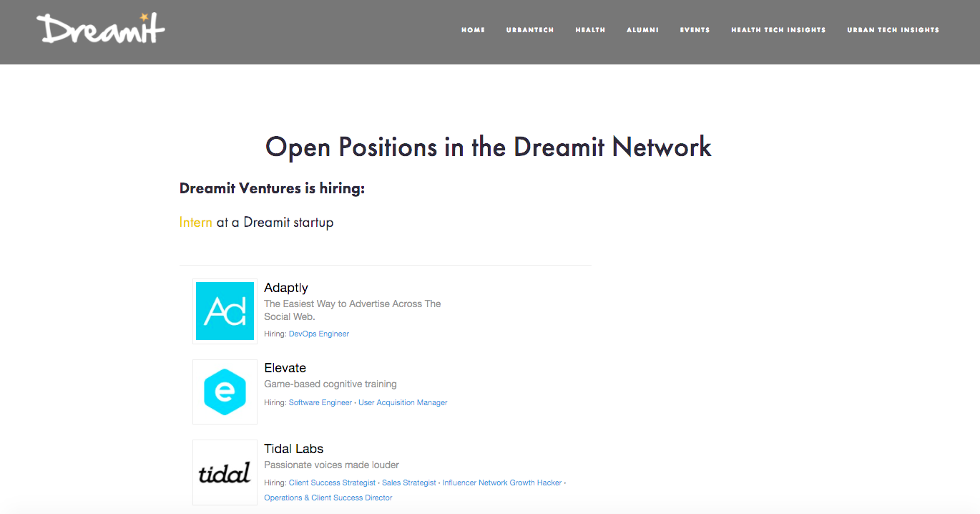Open the Tidal Labs logo thumbnail
The height and width of the screenshot is (514, 980).
coord(225,472)
